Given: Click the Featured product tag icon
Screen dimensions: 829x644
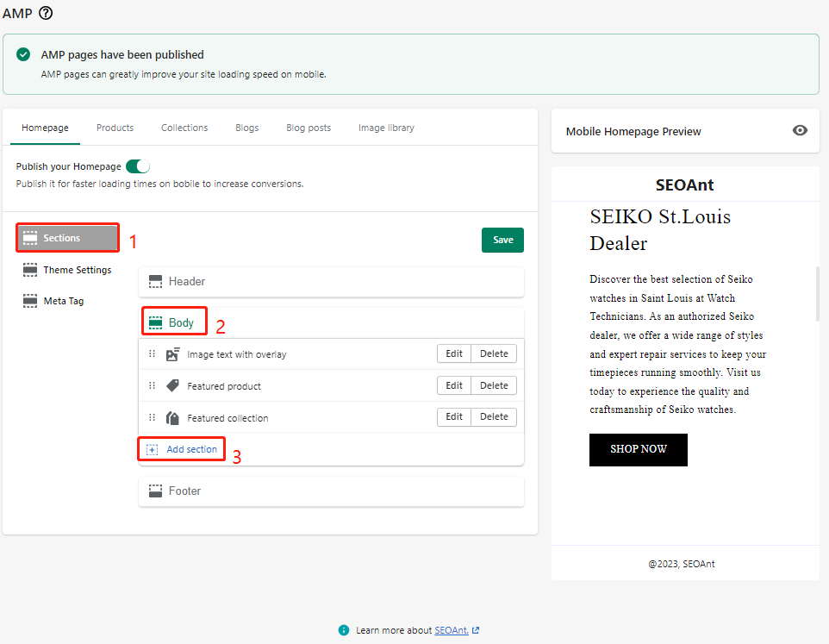Looking at the screenshot, I should pyautogui.click(x=172, y=385).
